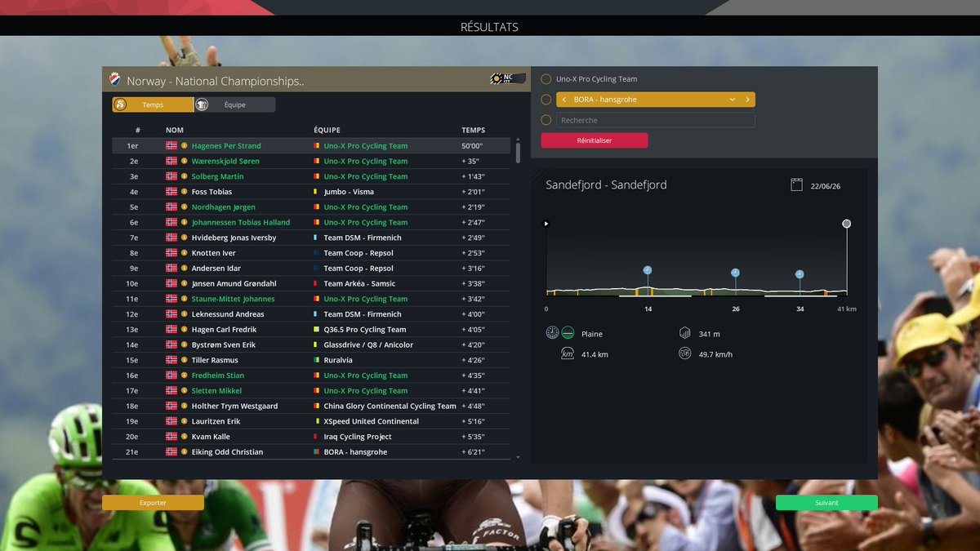The image size is (980, 551).
Task: Click the Exporter button
Action: pyautogui.click(x=153, y=503)
